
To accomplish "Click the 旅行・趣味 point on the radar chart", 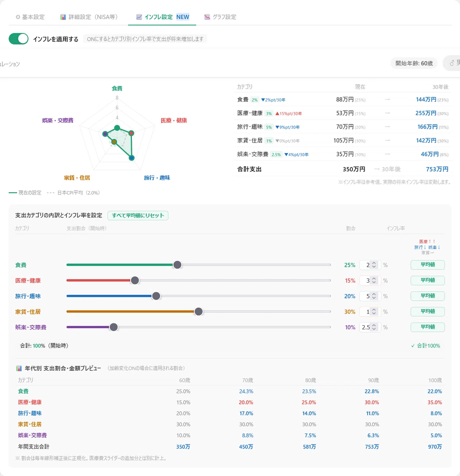I will 132,157.
